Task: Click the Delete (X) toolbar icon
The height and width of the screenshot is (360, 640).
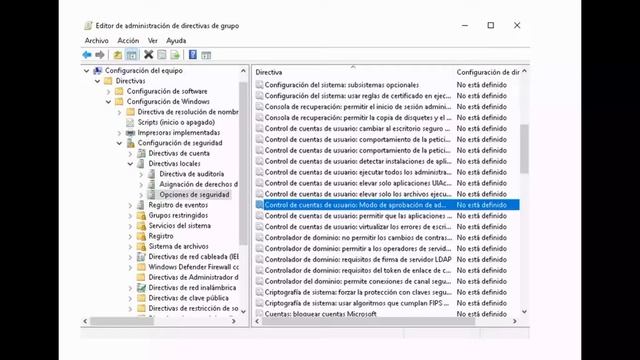Action: [x=149, y=55]
